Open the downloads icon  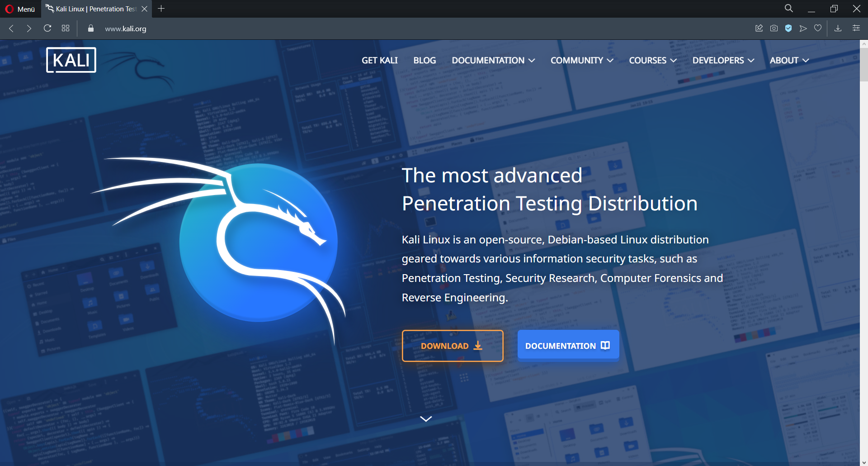click(x=838, y=28)
